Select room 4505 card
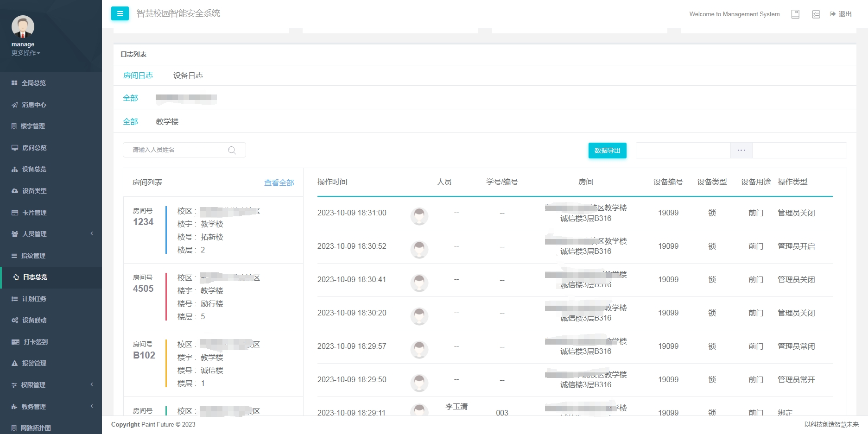The image size is (868, 434). coord(213,297)
